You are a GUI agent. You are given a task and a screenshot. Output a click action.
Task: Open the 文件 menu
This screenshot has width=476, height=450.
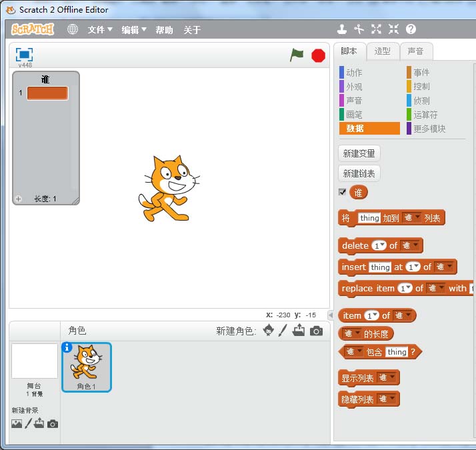click(x=100, y=30)
